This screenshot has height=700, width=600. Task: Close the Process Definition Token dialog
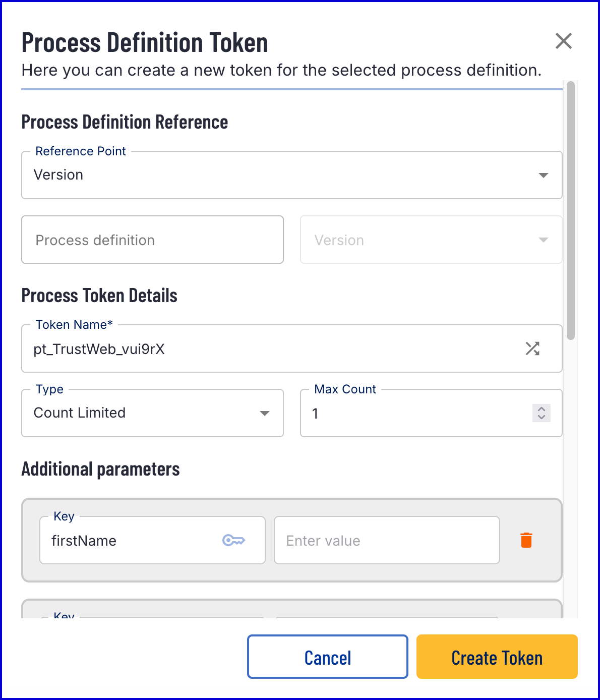point(563,41)
